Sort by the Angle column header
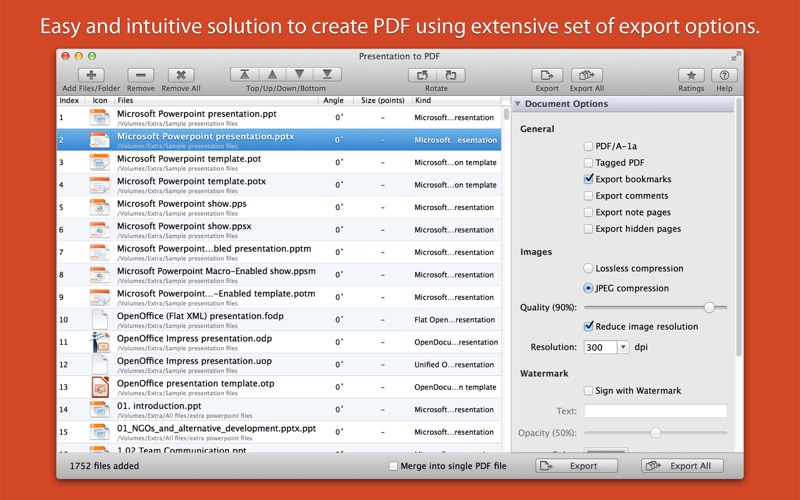This screenshot has width=800, height=500. [333, 101]
